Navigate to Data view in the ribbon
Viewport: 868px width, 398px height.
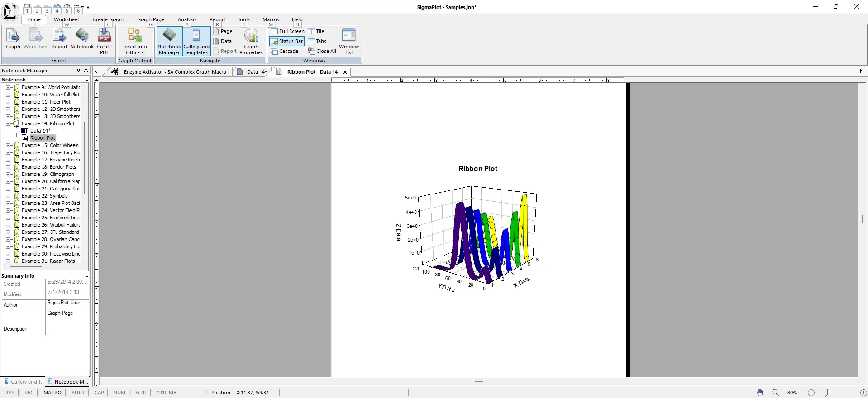223,41
